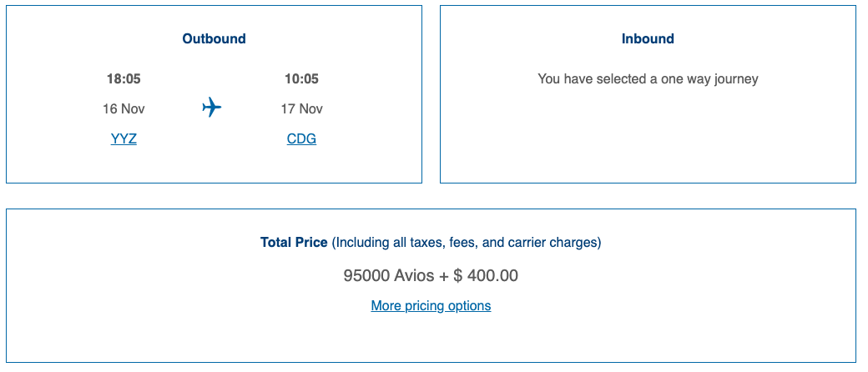
Task: Click the word "taxes" in the price note
Action: click(425, 243)
